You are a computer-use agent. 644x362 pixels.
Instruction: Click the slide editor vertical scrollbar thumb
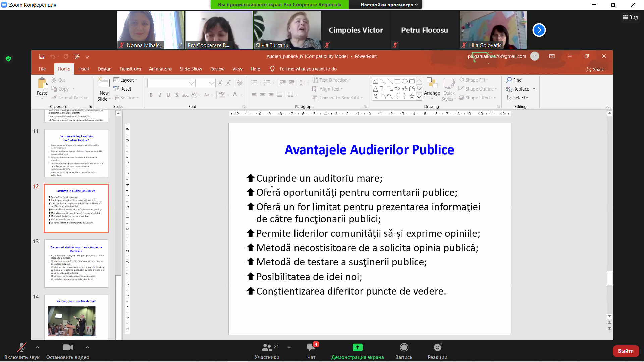coord(609,278)
